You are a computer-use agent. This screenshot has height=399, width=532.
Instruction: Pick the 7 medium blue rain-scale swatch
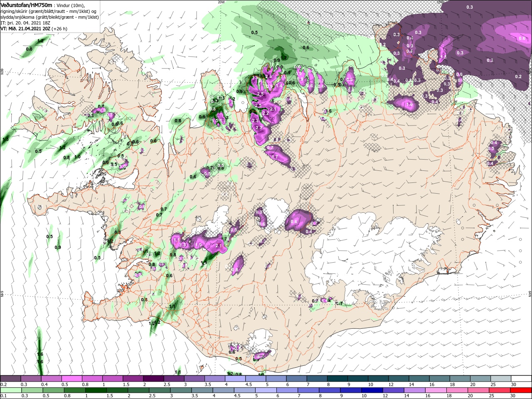308,390
